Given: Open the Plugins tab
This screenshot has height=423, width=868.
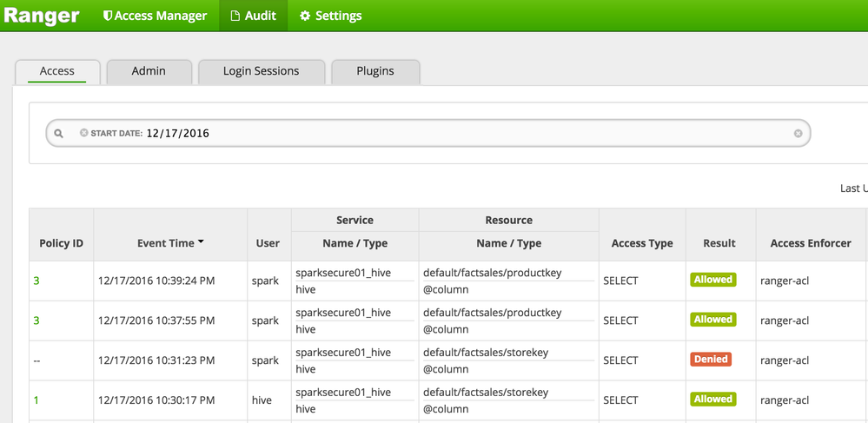Looking at the screenshot, I should coord(375,71).
